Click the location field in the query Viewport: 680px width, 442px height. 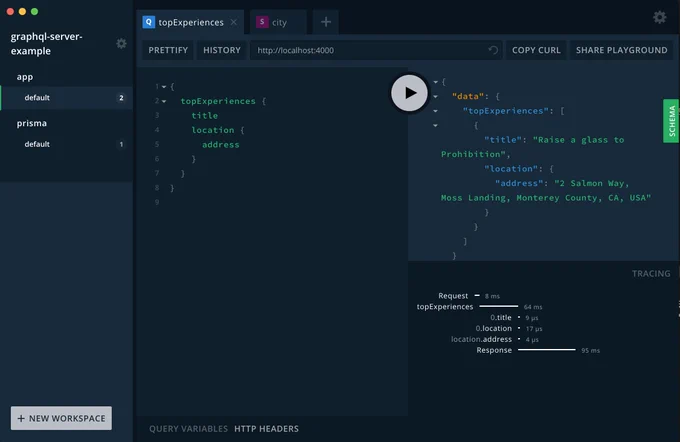(212, 130)
